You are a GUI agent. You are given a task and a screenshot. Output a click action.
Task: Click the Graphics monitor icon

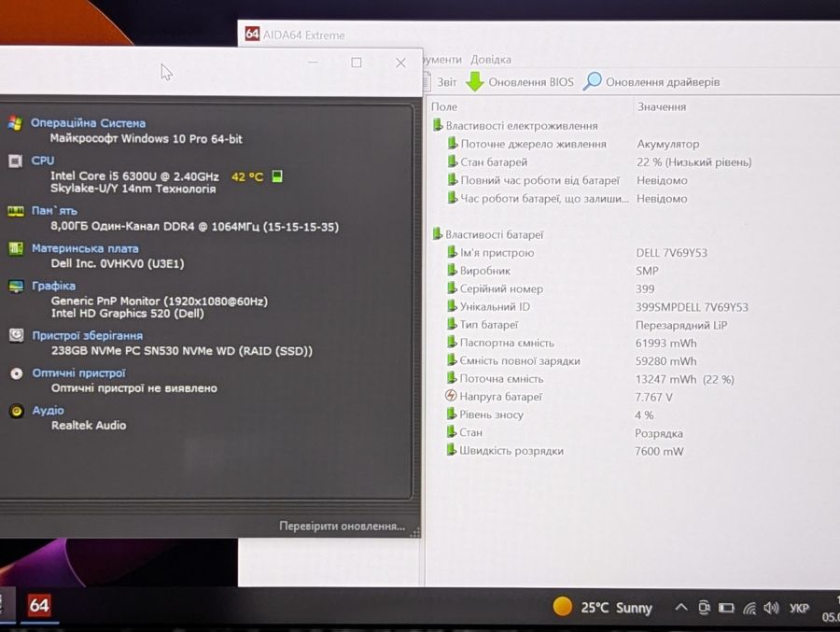[16, 287]
